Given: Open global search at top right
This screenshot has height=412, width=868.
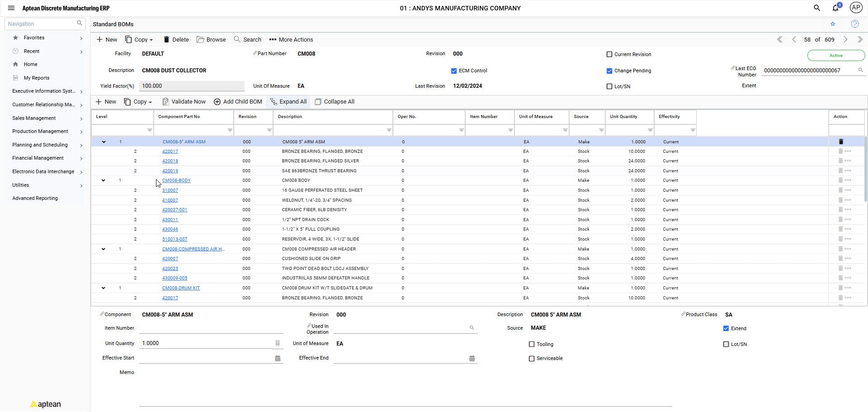Looking at the screenshot, I should 816,8.
